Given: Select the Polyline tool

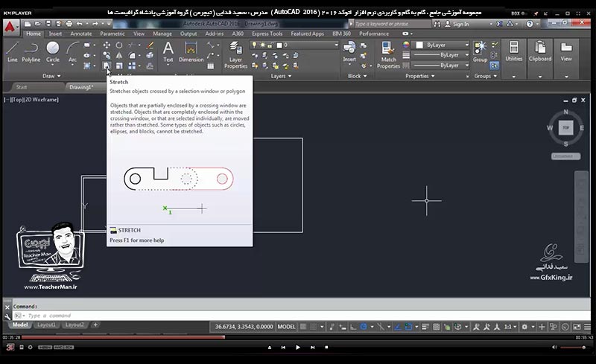Looking at the screenshot, I should point(31,52).
